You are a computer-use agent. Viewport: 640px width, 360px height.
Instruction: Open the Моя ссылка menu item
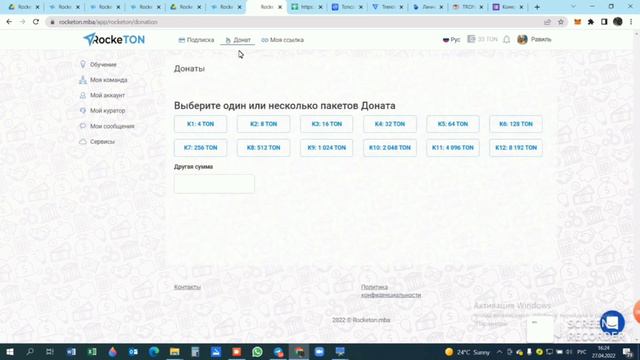282,40
